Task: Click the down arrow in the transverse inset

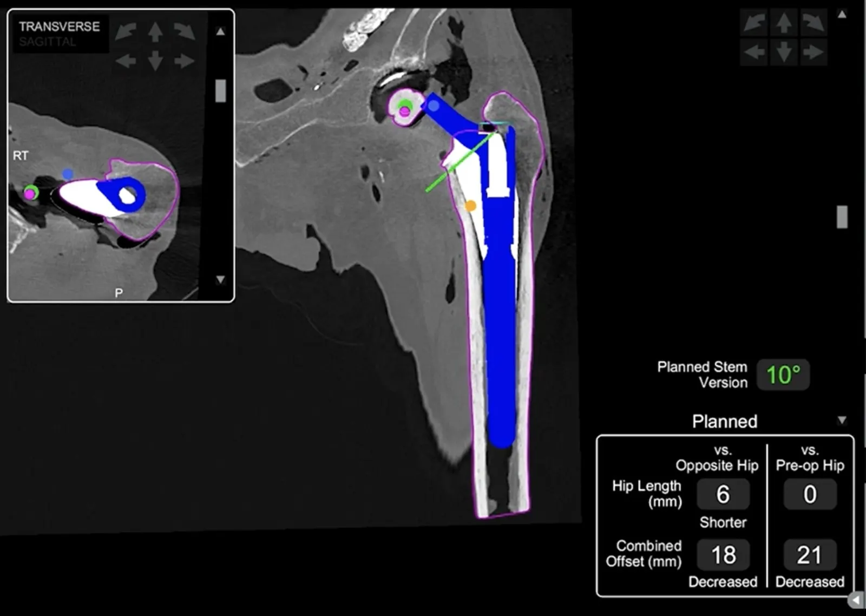Action: [155, 61]
